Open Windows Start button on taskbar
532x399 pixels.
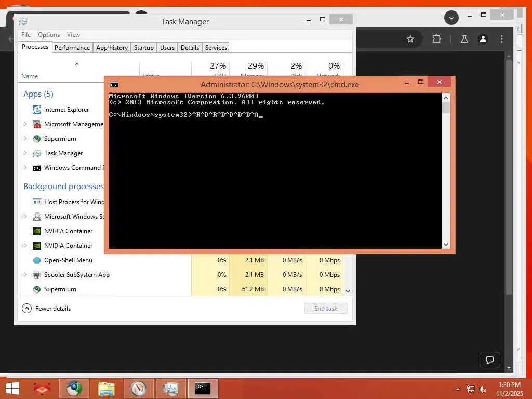tap(12, 389)
